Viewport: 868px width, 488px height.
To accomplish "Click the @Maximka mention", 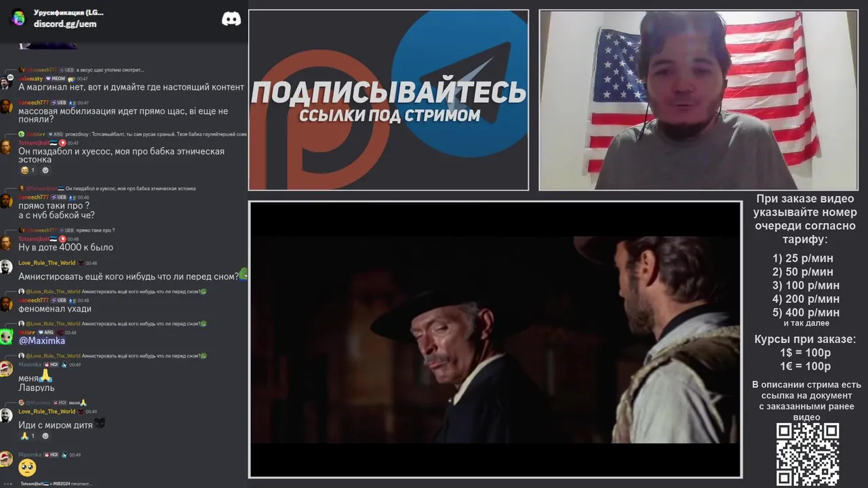I will click(42, 340).
